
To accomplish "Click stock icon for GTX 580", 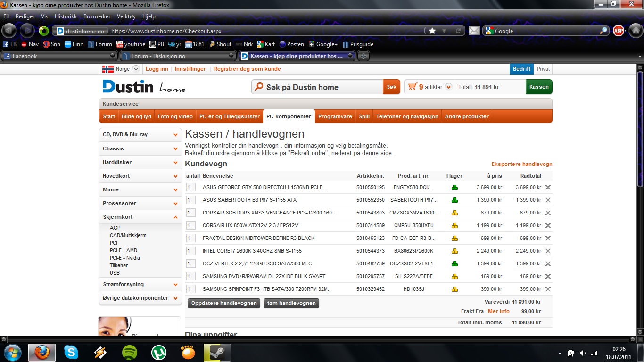I will tap(454, 187).
